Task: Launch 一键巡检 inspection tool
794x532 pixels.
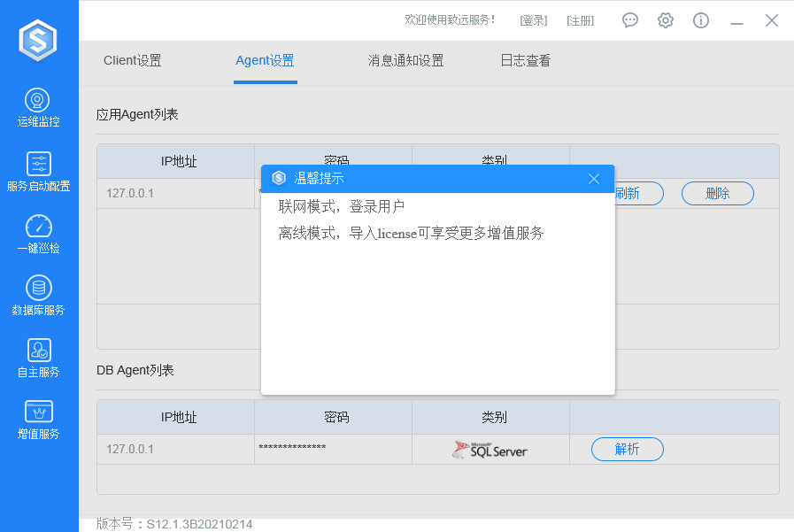Action: 38,235
